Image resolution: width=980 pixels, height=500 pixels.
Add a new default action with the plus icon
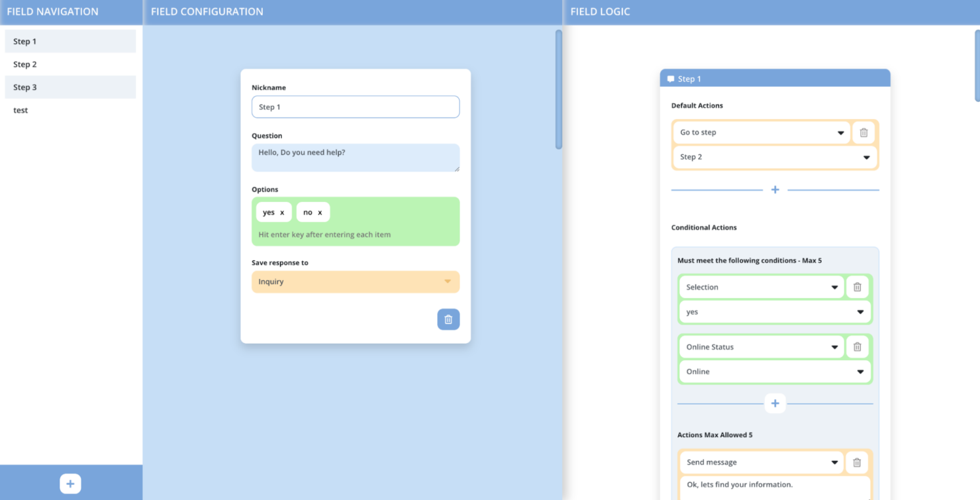[775, 189]
